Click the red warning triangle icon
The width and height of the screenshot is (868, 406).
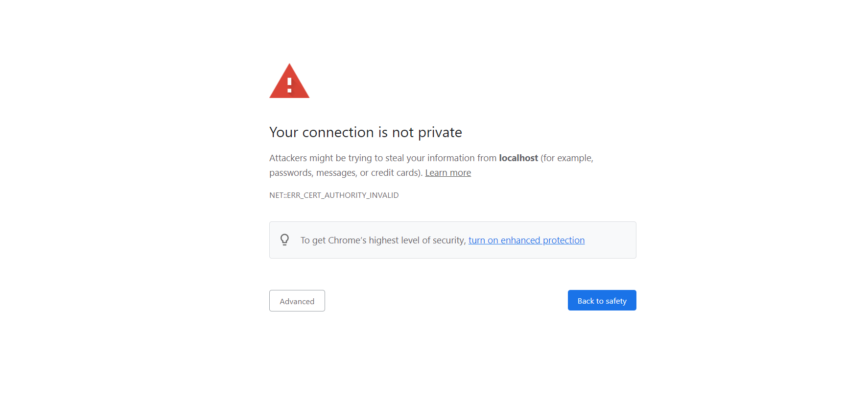289,82
